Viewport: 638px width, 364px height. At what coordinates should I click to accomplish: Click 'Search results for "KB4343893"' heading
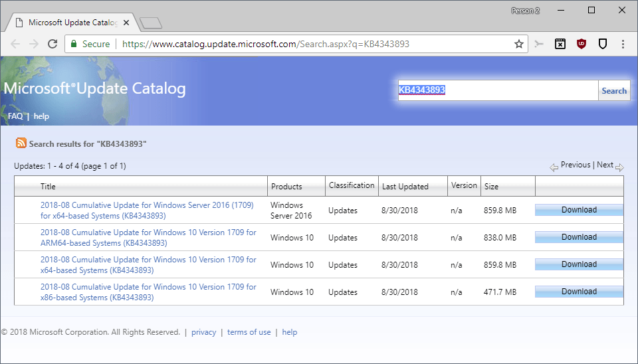(x=88, y=143)
